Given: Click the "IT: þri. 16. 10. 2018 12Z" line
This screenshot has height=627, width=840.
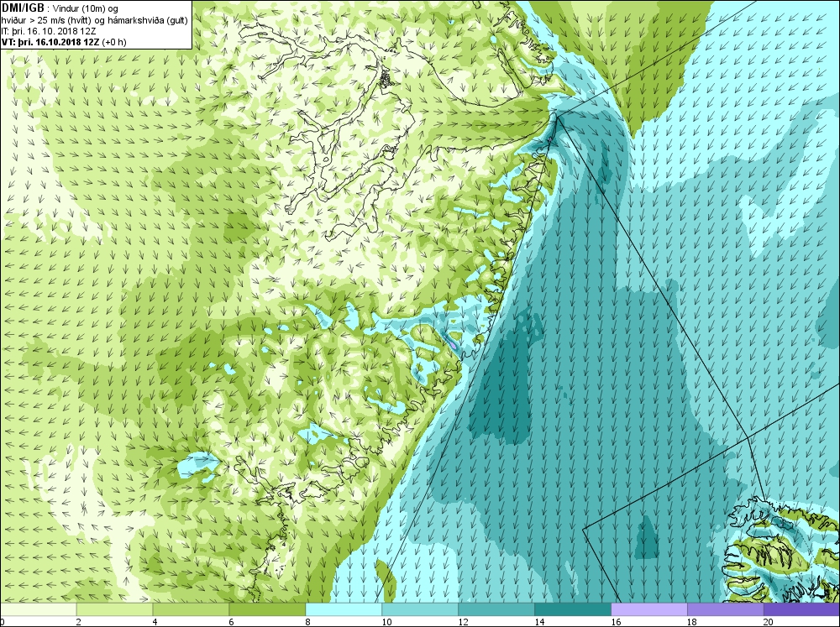Looking at the screenshot, I should tap(49, 31).
